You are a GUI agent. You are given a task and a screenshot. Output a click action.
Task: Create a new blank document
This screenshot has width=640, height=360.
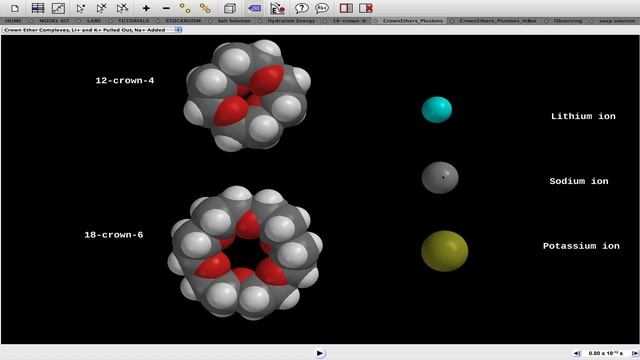pyautogui.click(x=15, y=8)
